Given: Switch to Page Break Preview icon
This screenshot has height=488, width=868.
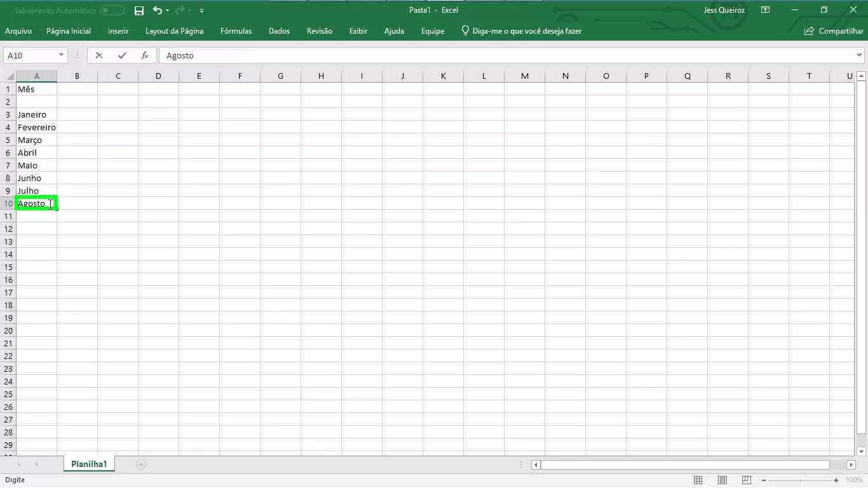Looking at the screenshot, I should pyautogui.click(x=747, y=480).
